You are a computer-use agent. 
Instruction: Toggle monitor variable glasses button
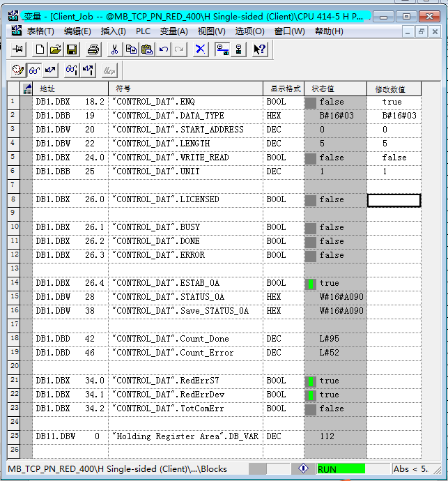(34, 70)
